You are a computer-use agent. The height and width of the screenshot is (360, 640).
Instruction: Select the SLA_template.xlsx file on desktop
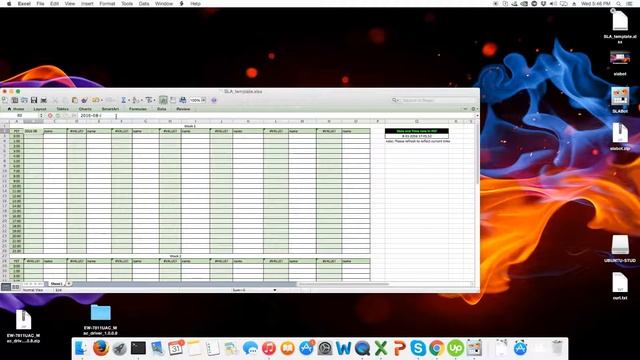pos(620,26)
